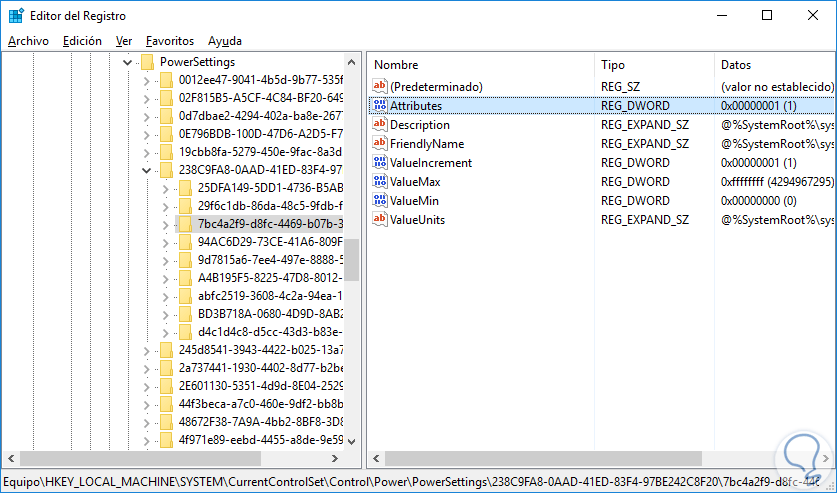Open the Archivo menu
The width and height of the screenshot is (837, 493).
tap(28, 41)
